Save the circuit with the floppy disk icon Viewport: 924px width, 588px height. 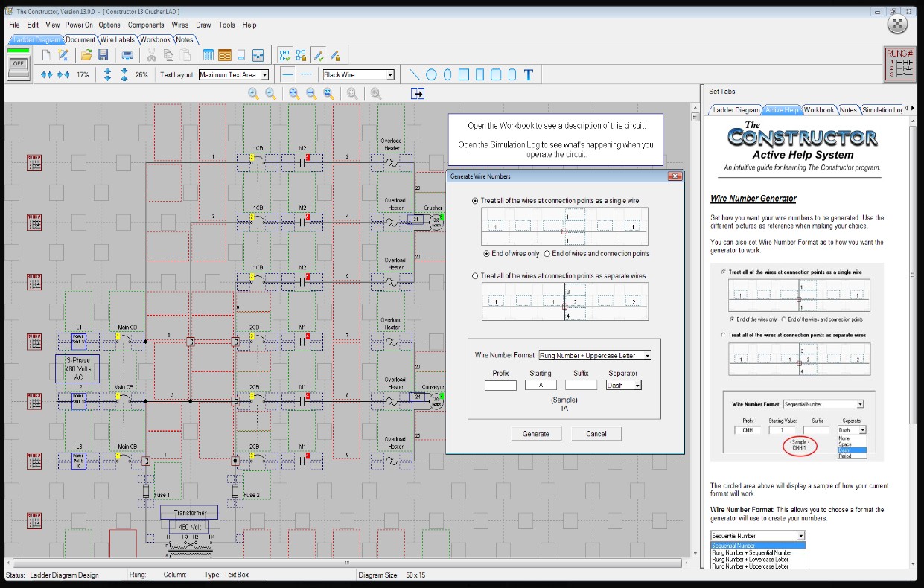point(103,55)
